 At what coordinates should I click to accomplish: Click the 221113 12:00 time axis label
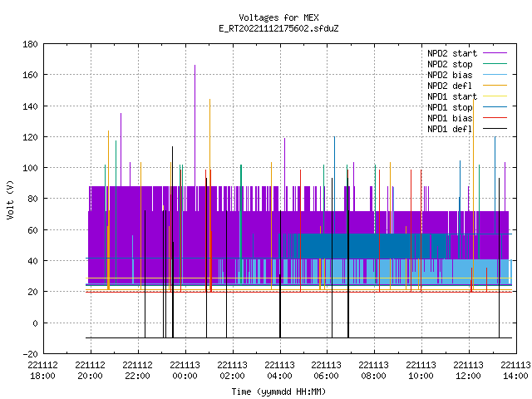point(469,371)
